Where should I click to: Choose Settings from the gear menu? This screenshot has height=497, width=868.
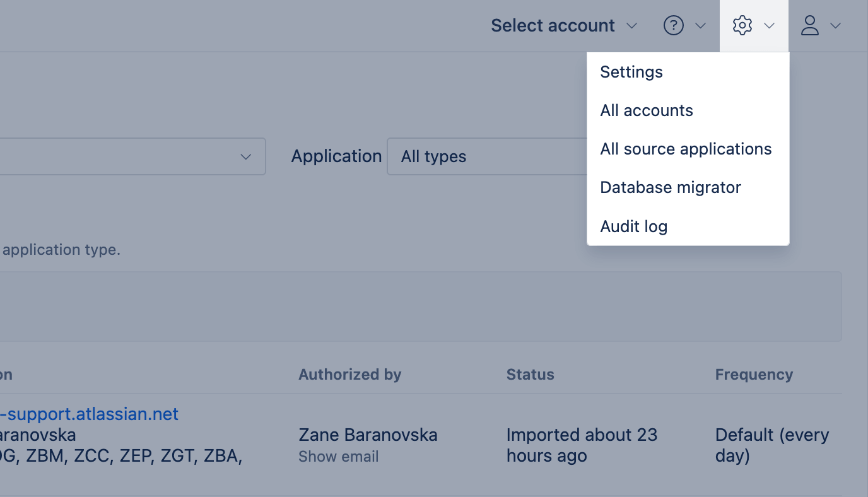pyautogui.click(x=631, y=72)
